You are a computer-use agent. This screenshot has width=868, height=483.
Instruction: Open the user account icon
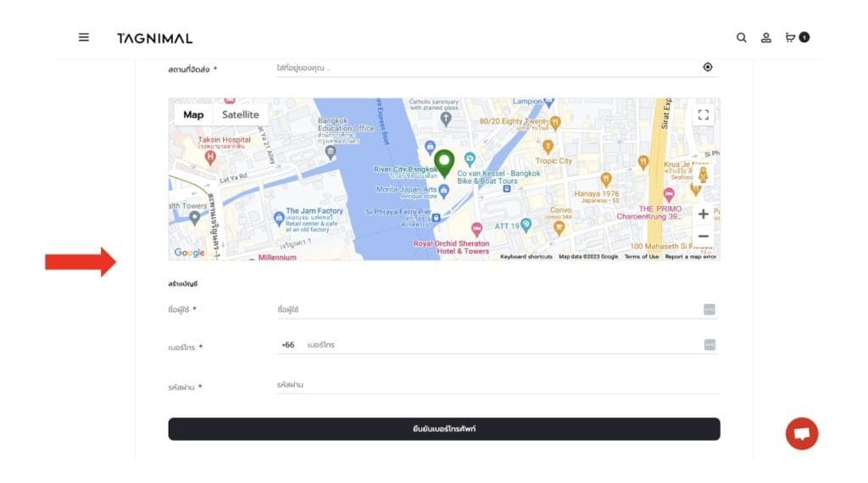coord(765,37)
